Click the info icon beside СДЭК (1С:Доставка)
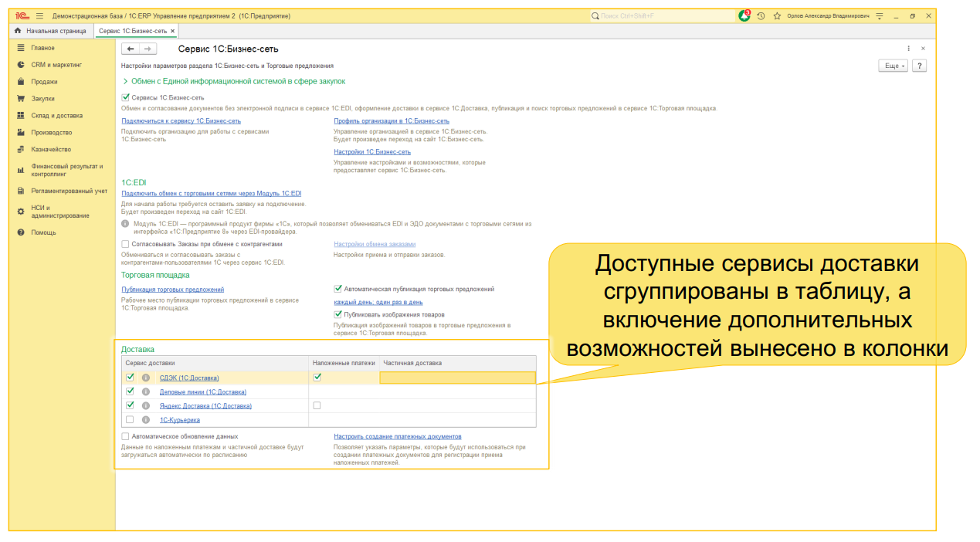This screenshot has width=980, height=542. [x=145, y=378]
